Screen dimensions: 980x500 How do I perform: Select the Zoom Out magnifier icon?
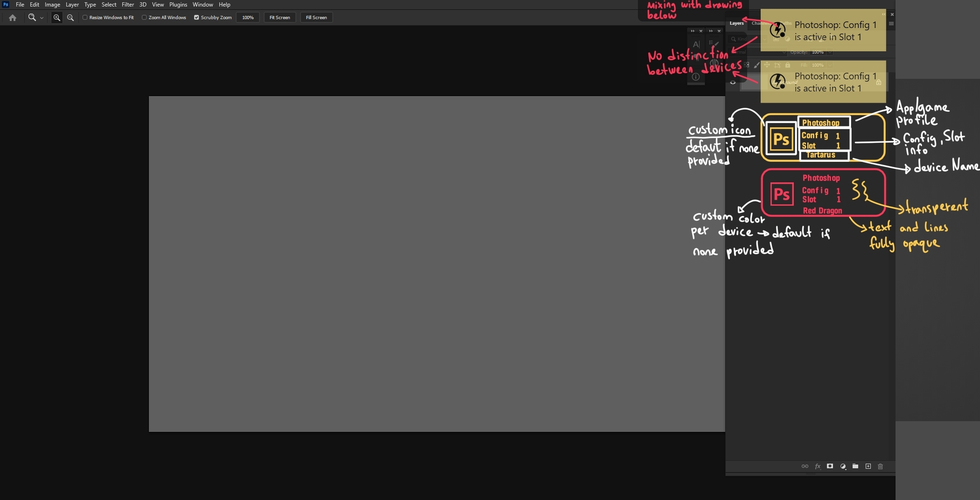tap(70, 18)
